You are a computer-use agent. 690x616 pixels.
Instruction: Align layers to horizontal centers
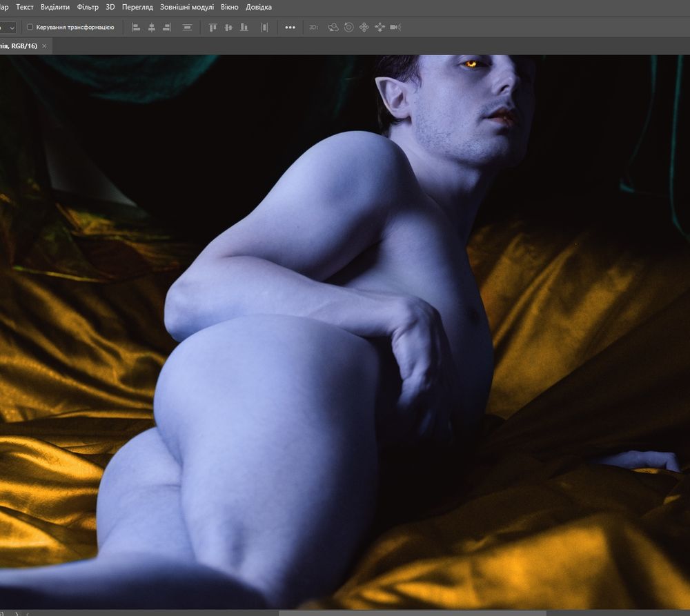tap(151, 28)
